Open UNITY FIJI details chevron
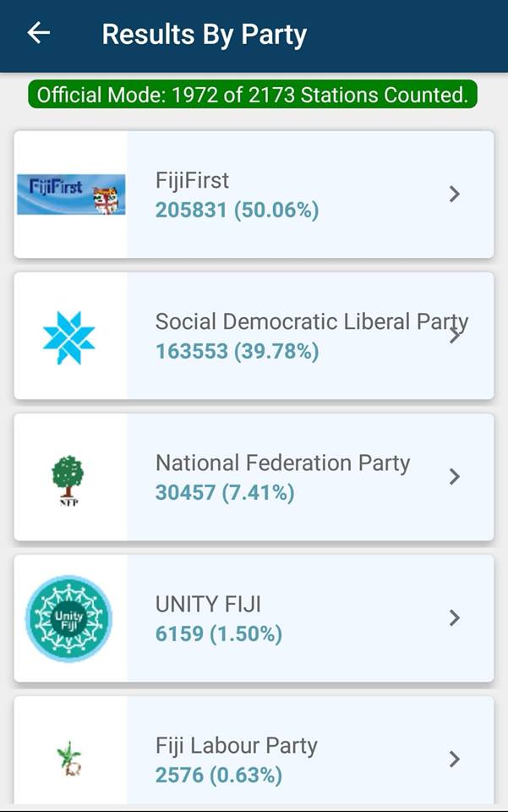The image size is (508, 812). click(455, 618)
